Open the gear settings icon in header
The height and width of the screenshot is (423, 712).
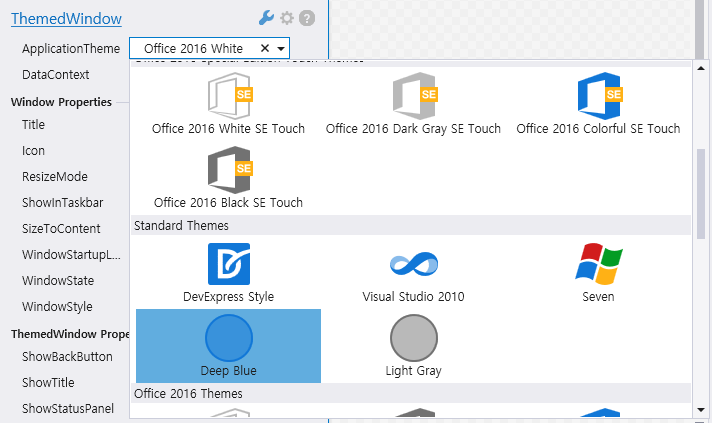[x=287, y=18]
